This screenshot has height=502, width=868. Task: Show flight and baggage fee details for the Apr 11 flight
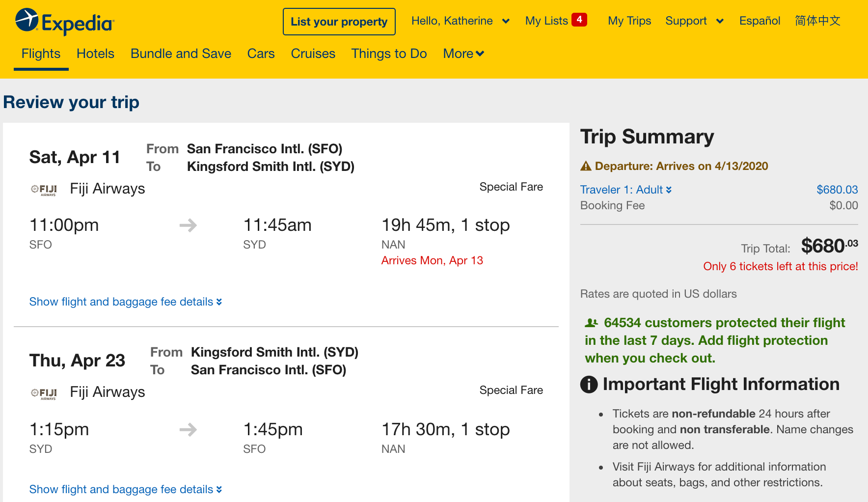125,302
